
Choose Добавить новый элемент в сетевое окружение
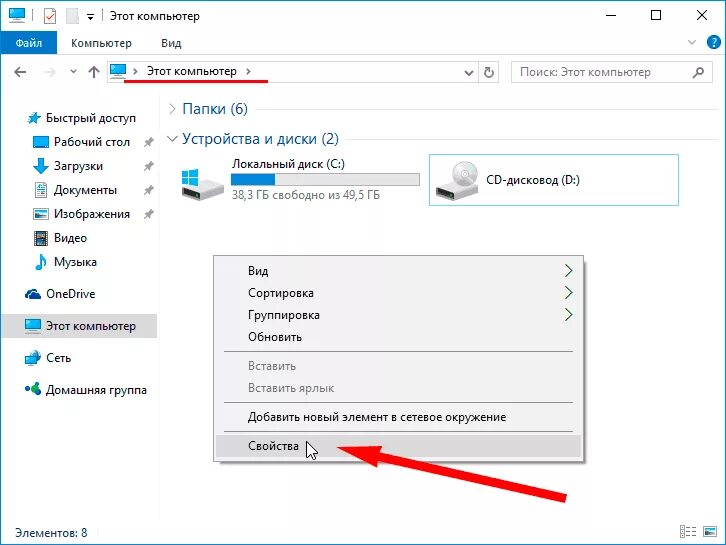coord(398,417)
